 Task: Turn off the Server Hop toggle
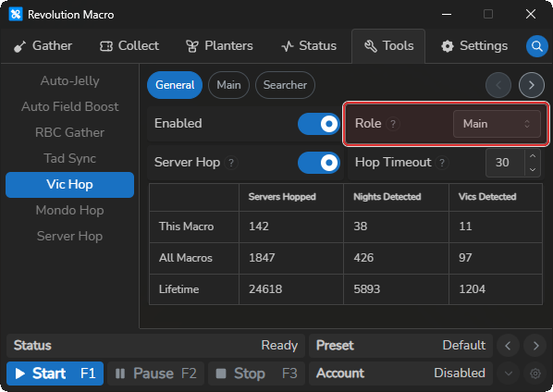[x=319, y=163]
